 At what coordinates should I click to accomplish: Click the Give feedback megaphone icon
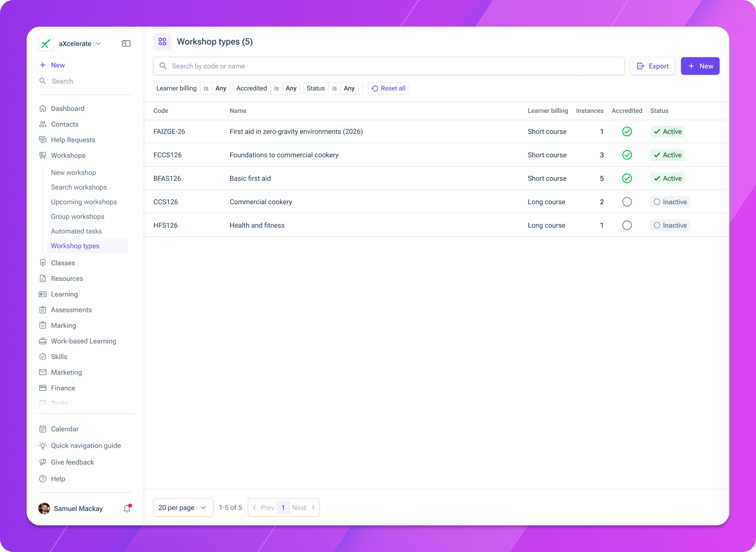(43, 462)
